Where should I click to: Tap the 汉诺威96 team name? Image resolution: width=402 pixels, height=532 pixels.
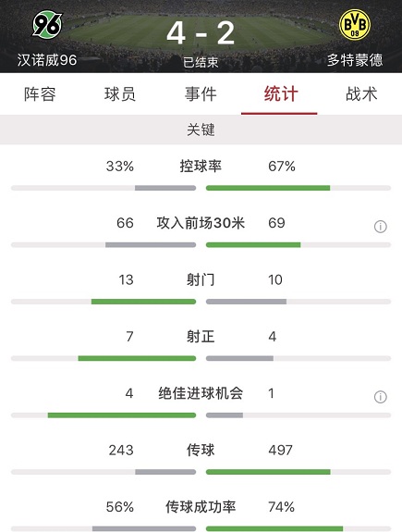click(47, 60)
